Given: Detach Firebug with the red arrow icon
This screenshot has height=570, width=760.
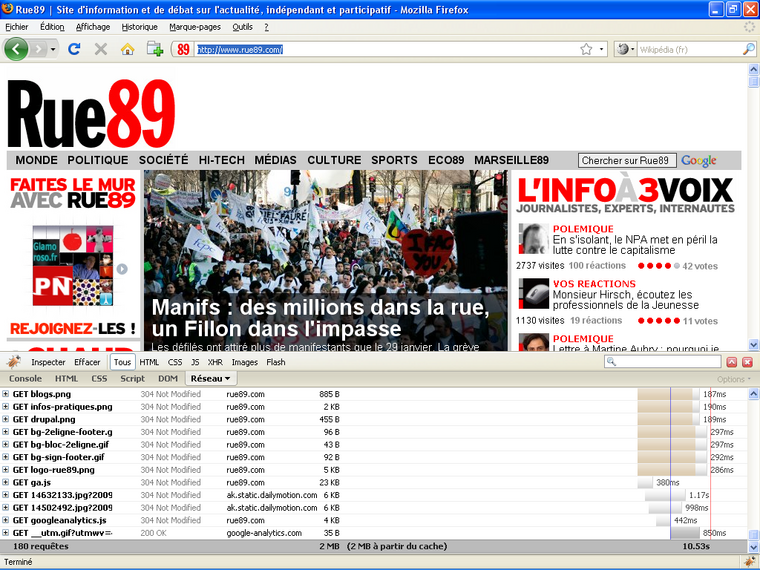Looking at the screenshot, I should 732,362.
